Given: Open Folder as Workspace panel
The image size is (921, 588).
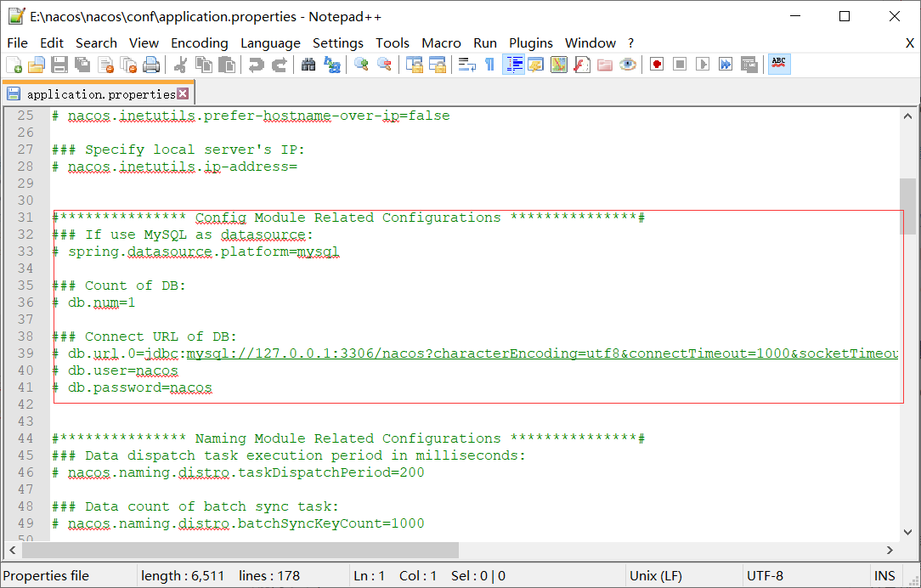Looking at the screenshot, I should (604, 65).
